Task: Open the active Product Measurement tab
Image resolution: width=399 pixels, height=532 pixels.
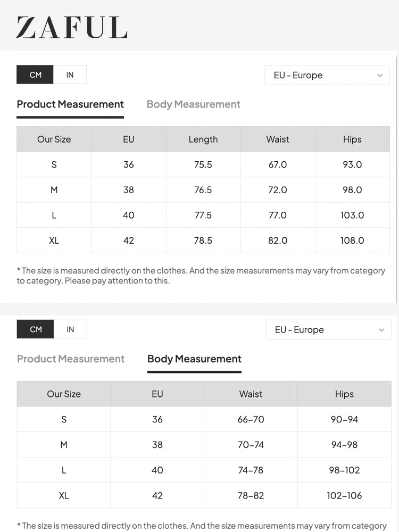Action: [x=70, y=104]
